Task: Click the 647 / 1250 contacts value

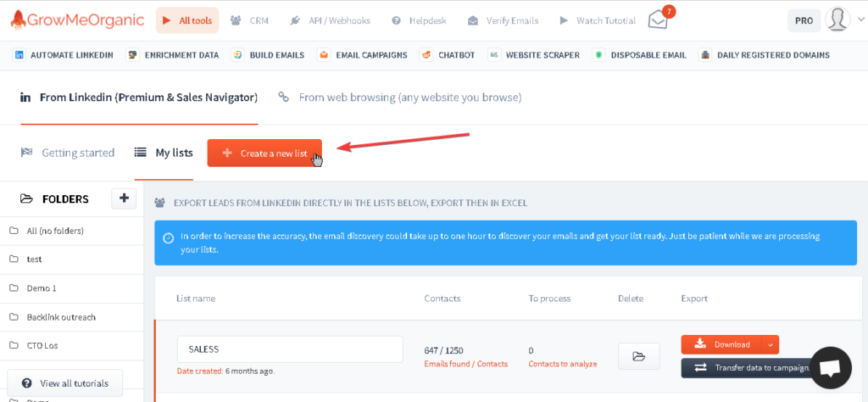Action: point(443,350)
